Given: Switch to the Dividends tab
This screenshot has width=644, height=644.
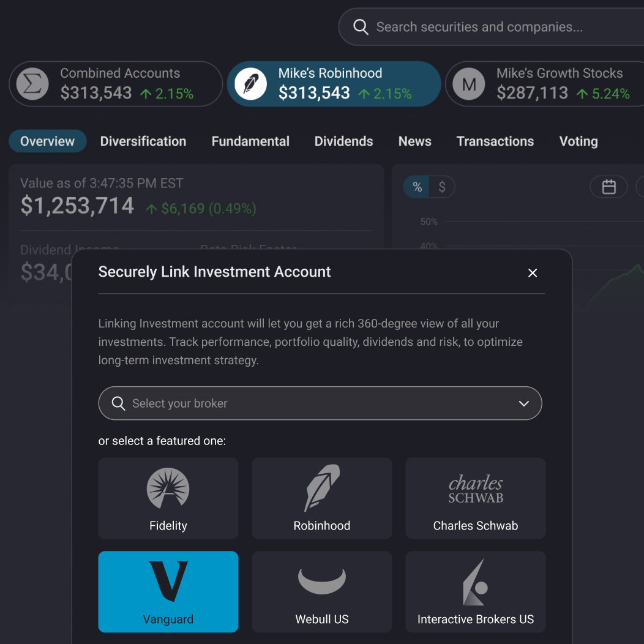Looking at the screenshot, I should point(343,141).
